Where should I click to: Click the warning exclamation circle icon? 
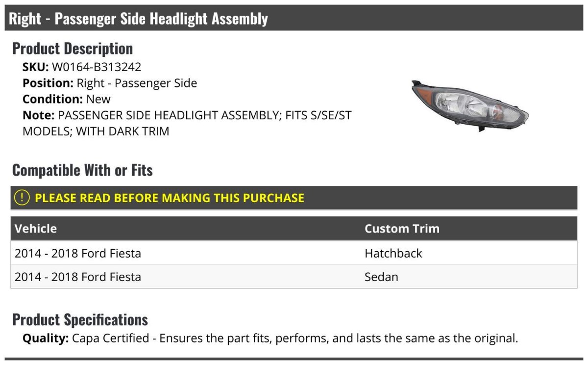(x=22, y=198)
